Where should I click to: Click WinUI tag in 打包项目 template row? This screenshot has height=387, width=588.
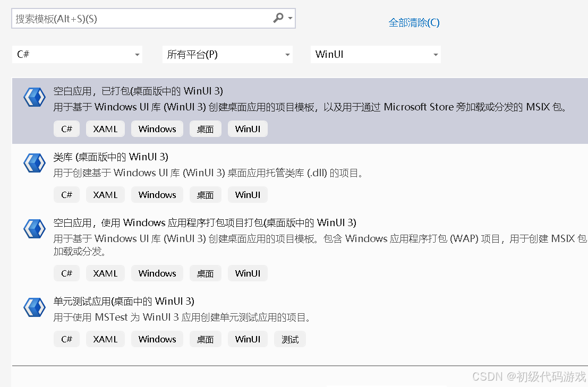tap(248, 273)
